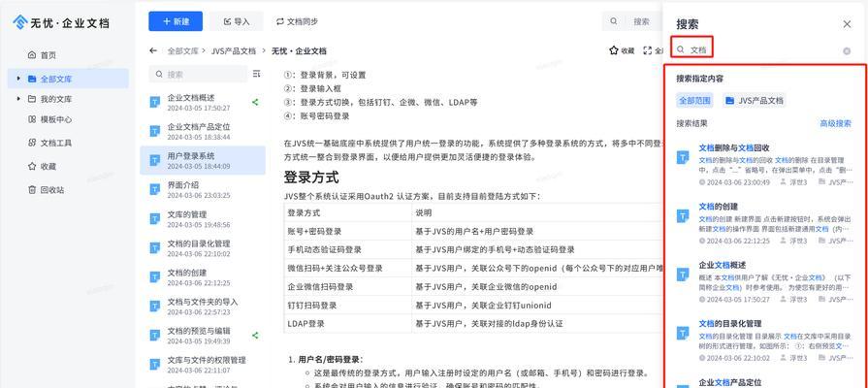Image resolution: width=868 pixels, height=388 pixels.
Task: Click the share icon on 企业文档概述
Action: click(255, 102)
